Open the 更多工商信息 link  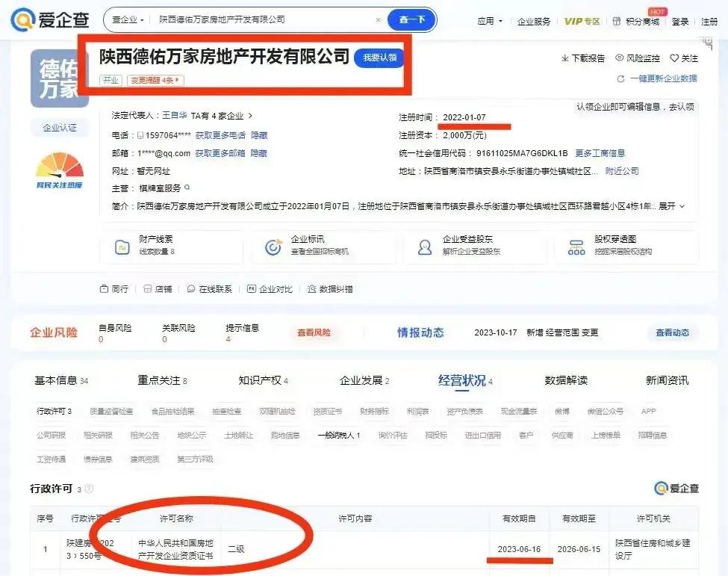(x=600, y=153)
